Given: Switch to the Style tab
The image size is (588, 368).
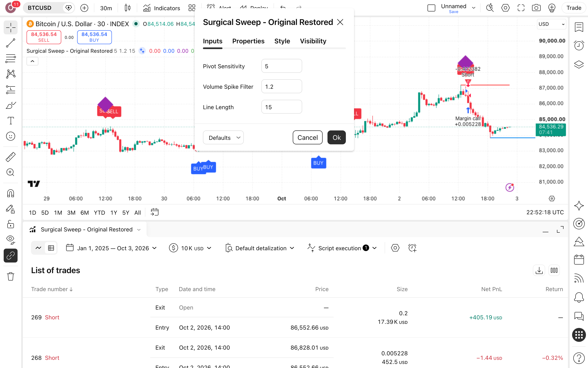Looking at the screenshot, I should coord(282,41).
